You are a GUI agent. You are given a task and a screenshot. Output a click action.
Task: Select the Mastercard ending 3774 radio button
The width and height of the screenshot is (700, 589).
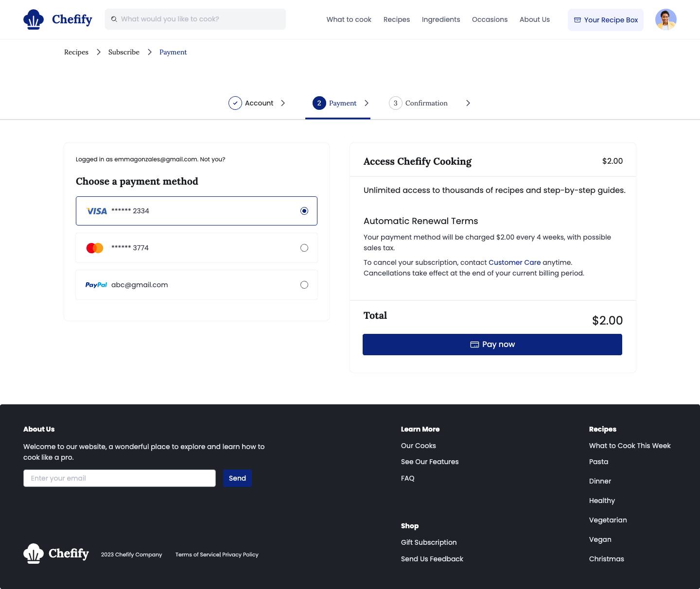[304, 248]
